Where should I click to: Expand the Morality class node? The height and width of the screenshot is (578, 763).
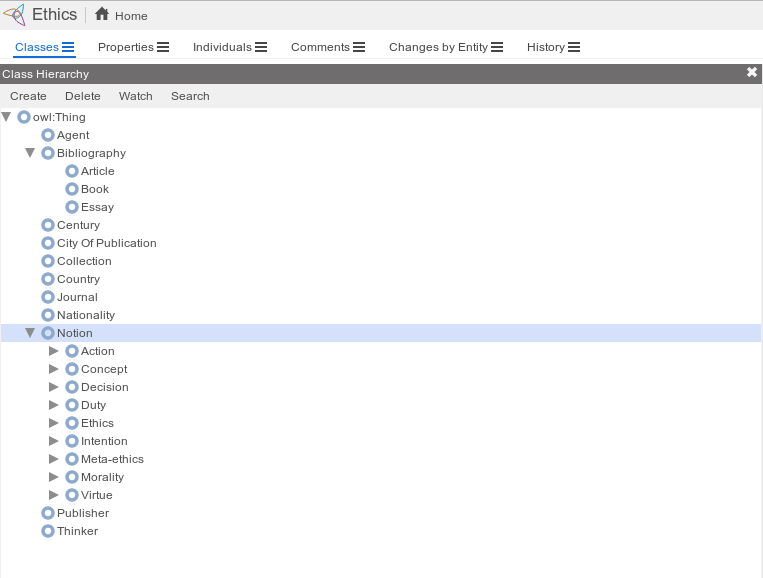click(x=54, y=477)
